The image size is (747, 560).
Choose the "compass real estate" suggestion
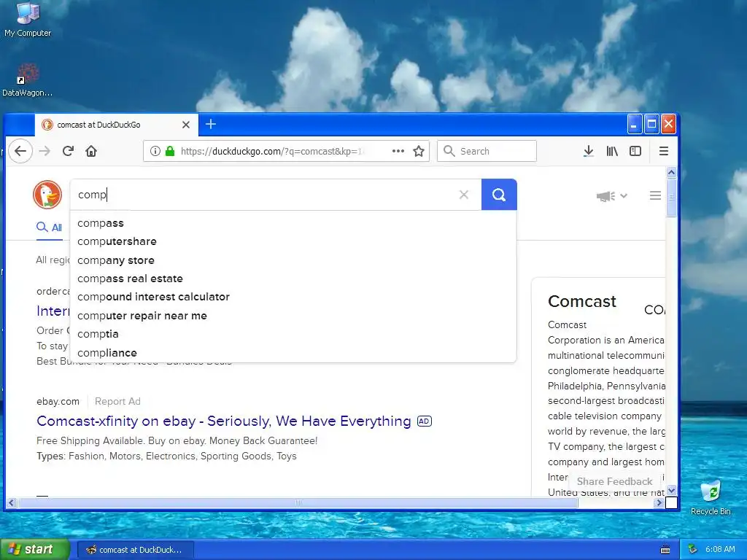[293, 279]
